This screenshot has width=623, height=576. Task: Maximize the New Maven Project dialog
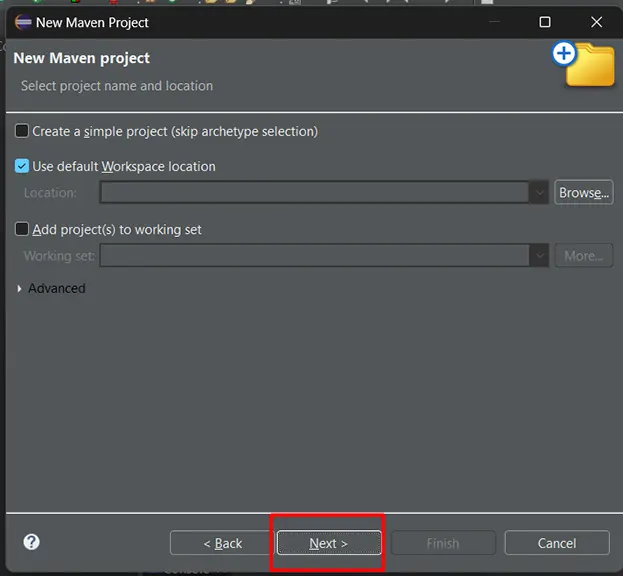coord(545,22)
